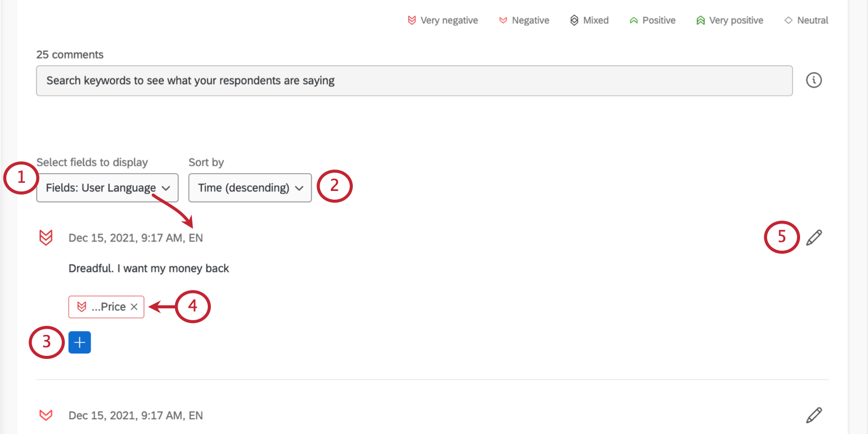Open the pencil edit icon on the first comment

coord(815,236)
